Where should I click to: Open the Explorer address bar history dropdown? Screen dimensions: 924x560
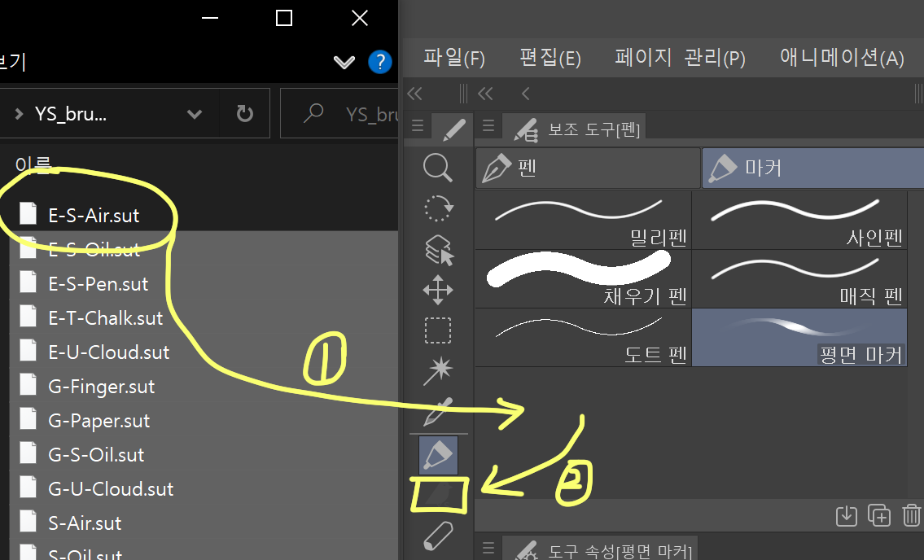click(195, 114)
